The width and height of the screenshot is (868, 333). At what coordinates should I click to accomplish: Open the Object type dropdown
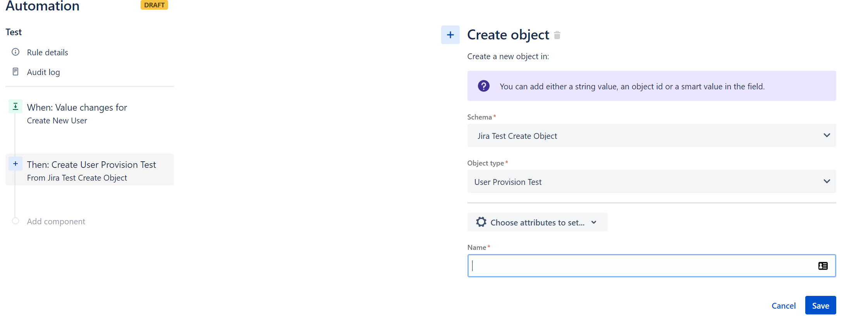651,181
